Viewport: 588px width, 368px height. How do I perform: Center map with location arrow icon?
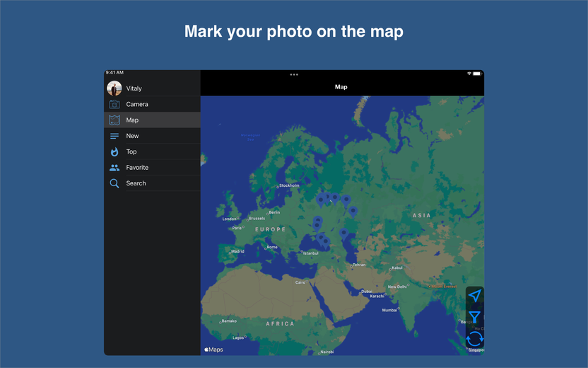pos(474,296)
